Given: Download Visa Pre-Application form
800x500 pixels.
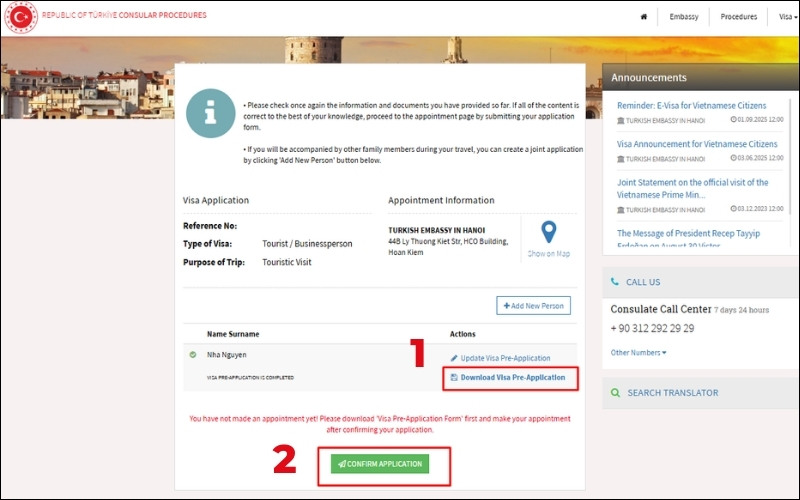Looking at the screenshot, I should (512, 377).
